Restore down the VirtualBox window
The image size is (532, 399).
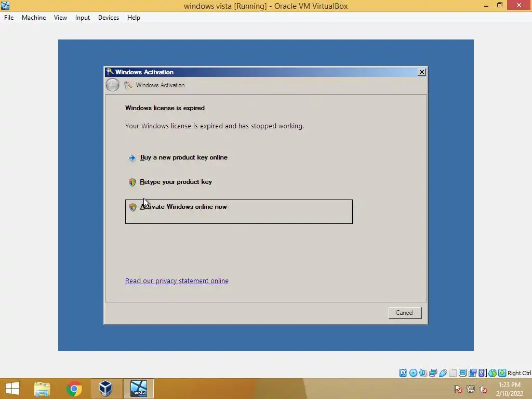(x=499, y=5)
